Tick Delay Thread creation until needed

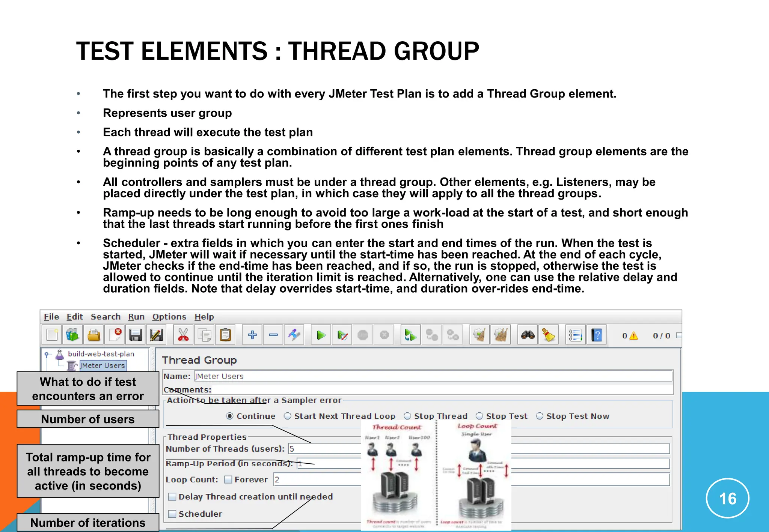[172, 497]
